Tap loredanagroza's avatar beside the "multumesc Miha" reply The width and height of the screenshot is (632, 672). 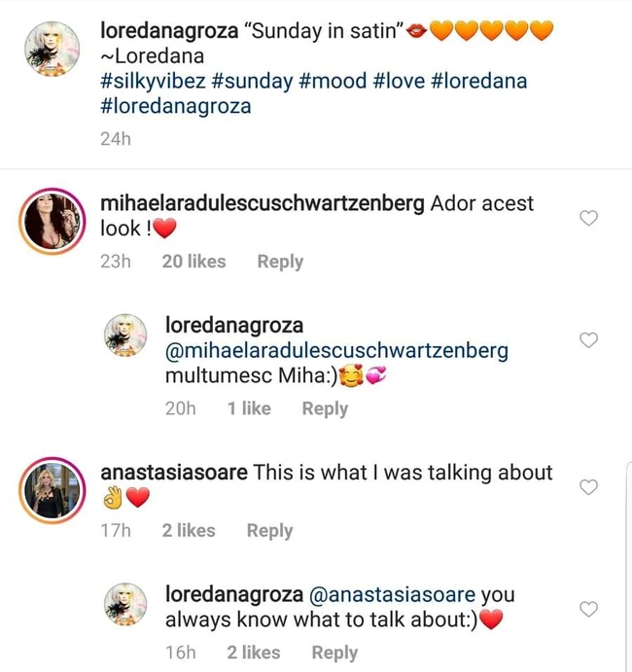[125, 336]
